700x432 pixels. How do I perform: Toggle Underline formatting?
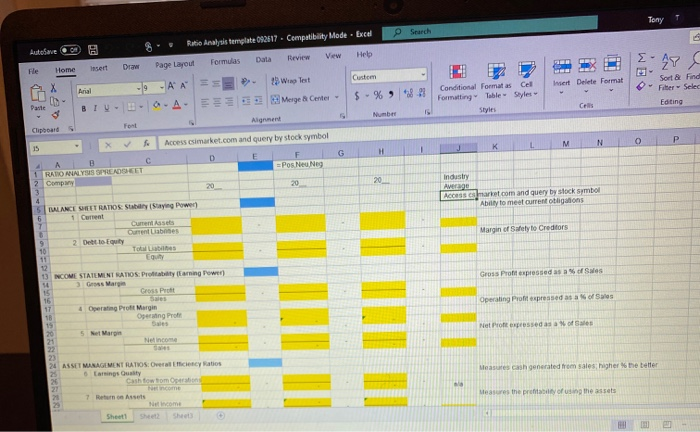[106, 108]
